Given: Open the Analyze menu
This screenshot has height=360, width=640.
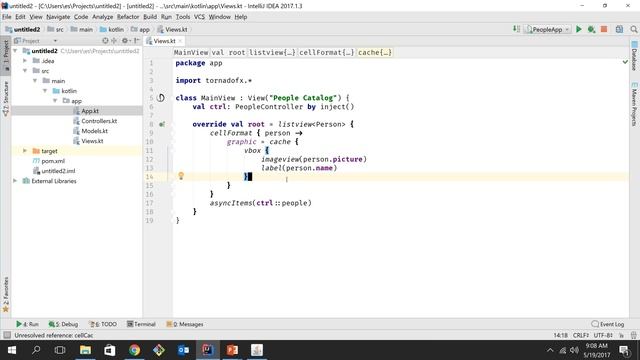Looking at the screenshot, I should [x=102, y=17].
